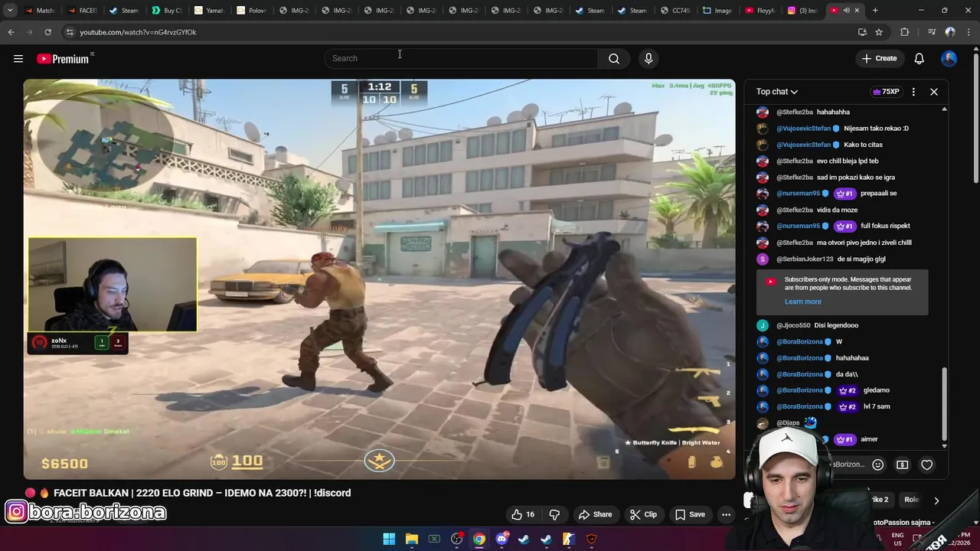Switch to the Instagram browser tab

click(x=802, y=10)
